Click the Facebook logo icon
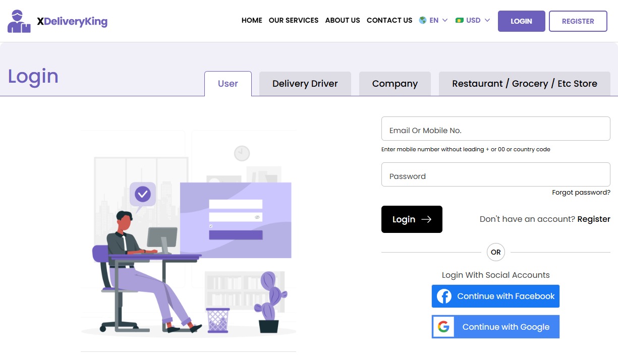Viewport: 618px width, 364px height. click(444, 296)
